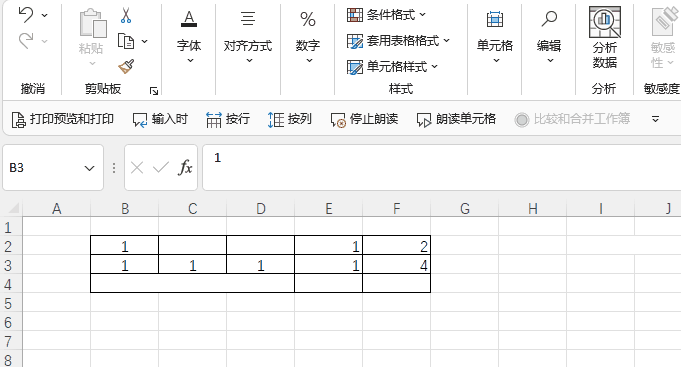Click the 分析数据 analyze data button
The height and width of the screenshot is (367, 681).
point(605,37)
